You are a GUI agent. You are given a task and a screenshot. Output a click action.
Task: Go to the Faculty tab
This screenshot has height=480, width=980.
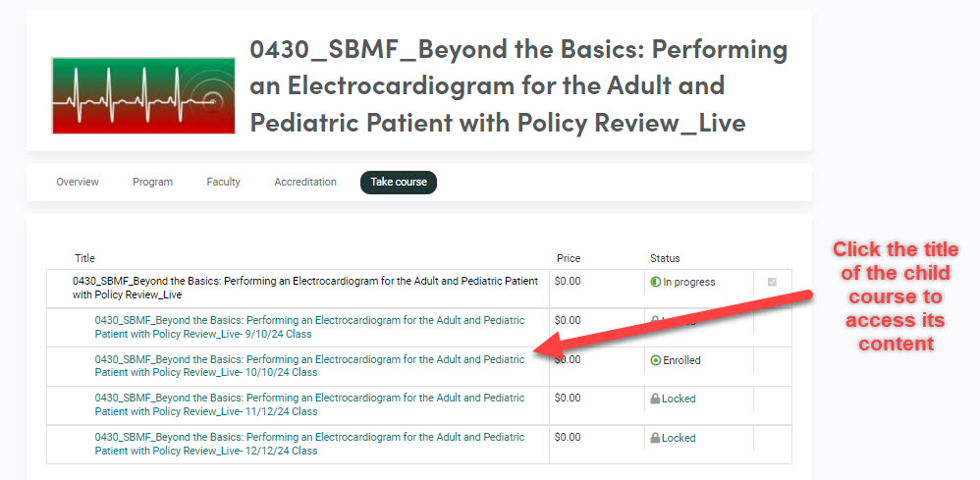point(223,182)
